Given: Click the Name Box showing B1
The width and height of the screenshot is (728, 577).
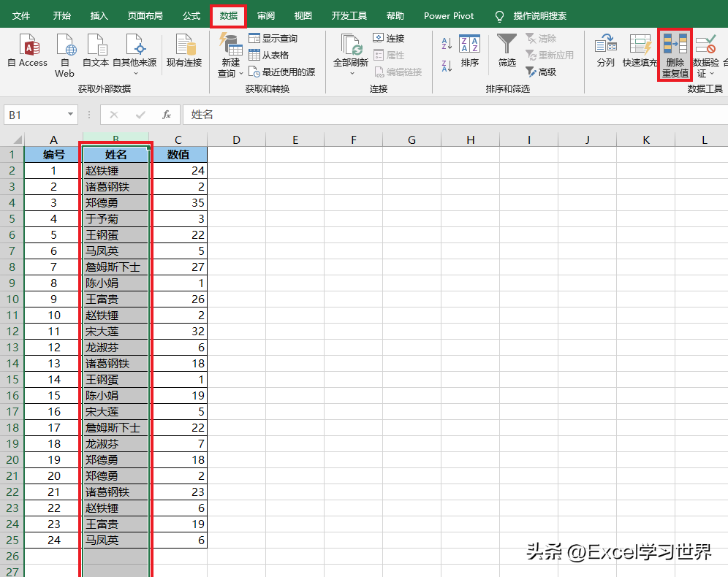Looking at the screenshot, I should pos(41,115).
